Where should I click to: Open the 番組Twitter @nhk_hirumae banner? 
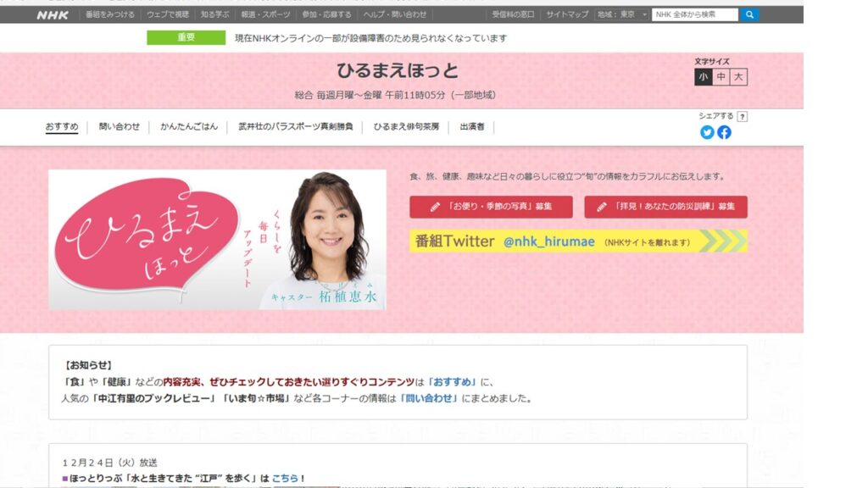pos(578,241)
